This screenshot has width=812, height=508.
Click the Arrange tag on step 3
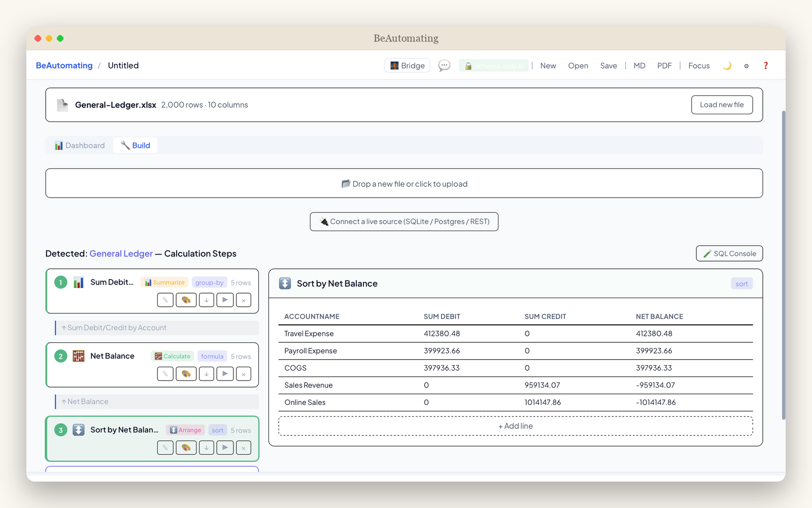(x=185, y=430)
